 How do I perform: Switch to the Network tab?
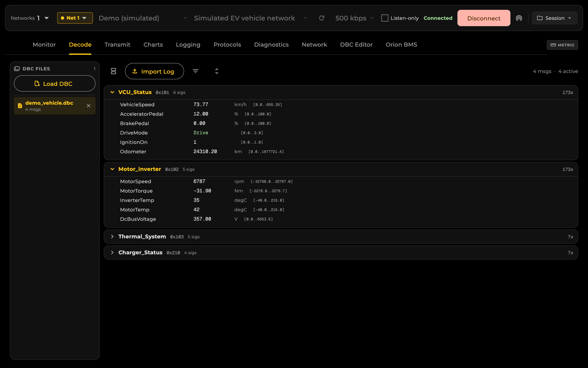click(314, 45)
